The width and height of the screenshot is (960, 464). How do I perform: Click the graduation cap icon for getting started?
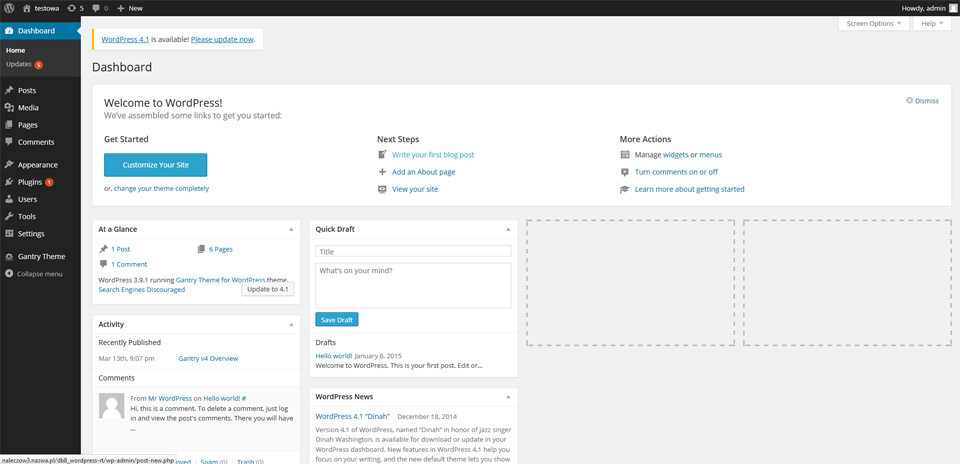tap(625, 189)
